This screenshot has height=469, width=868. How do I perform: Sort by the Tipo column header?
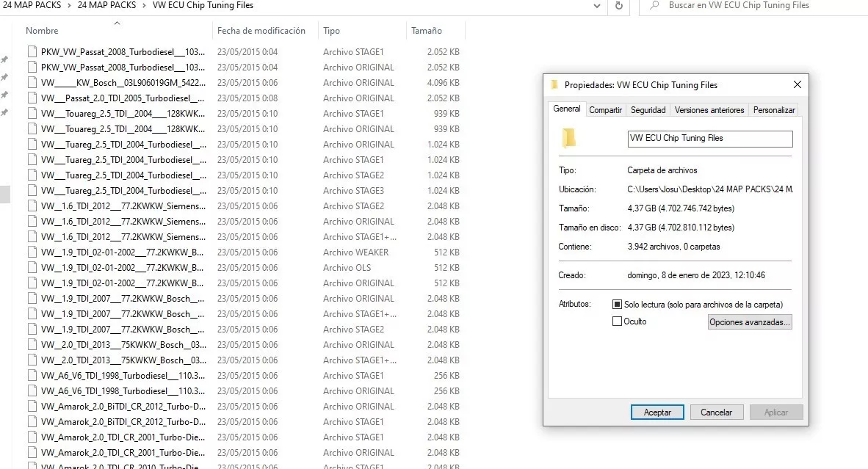pos(332,31)
